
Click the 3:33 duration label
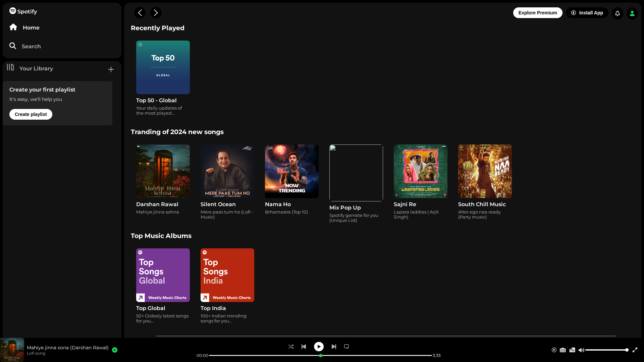[436, 356]
